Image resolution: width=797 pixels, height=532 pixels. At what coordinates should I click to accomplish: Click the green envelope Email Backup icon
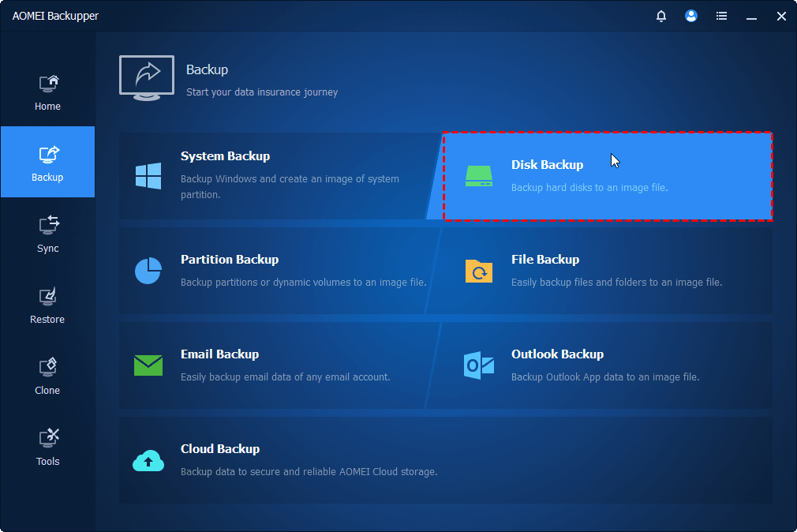(148, 365)
